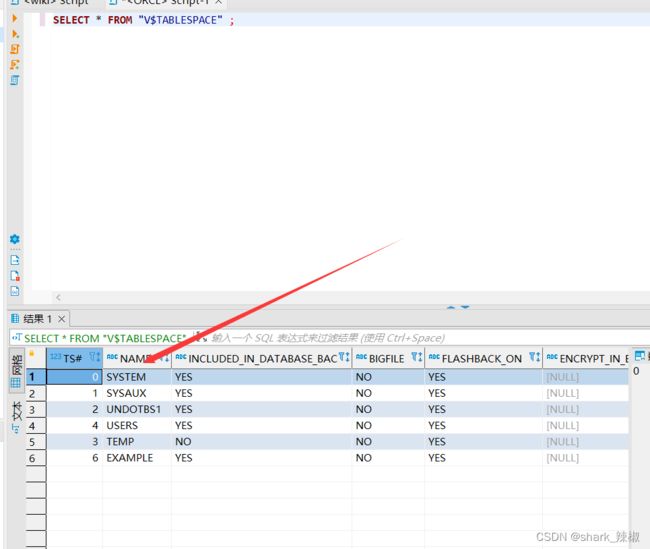The image size is (650, 549).
Task: Switch to 网格 grid view side tab
Action: (x=17, y=370)
